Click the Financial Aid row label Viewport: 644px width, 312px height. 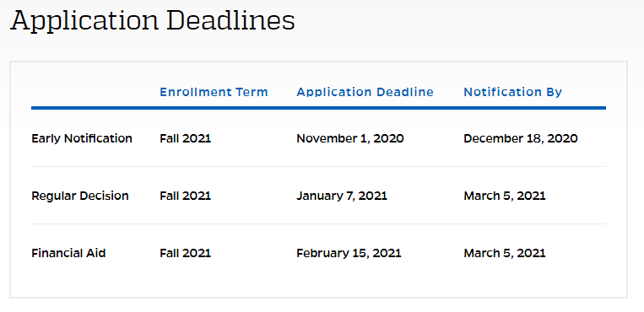[x=68, y=253]
